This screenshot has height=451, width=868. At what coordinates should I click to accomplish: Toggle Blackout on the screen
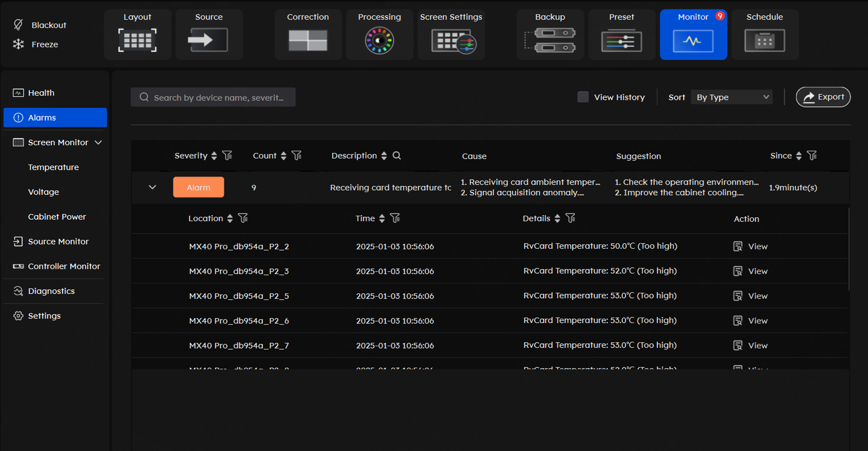coord(40,25)
